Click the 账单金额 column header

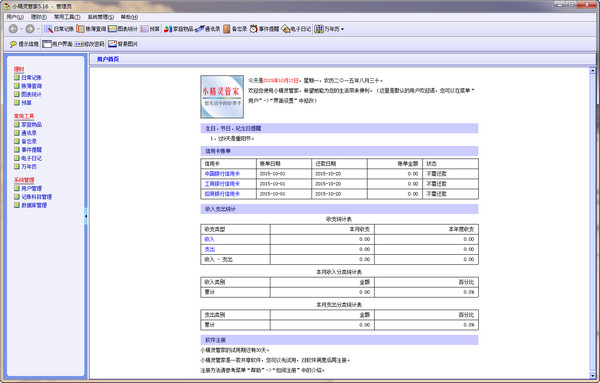pyautogui.click(x=408, y=163)
